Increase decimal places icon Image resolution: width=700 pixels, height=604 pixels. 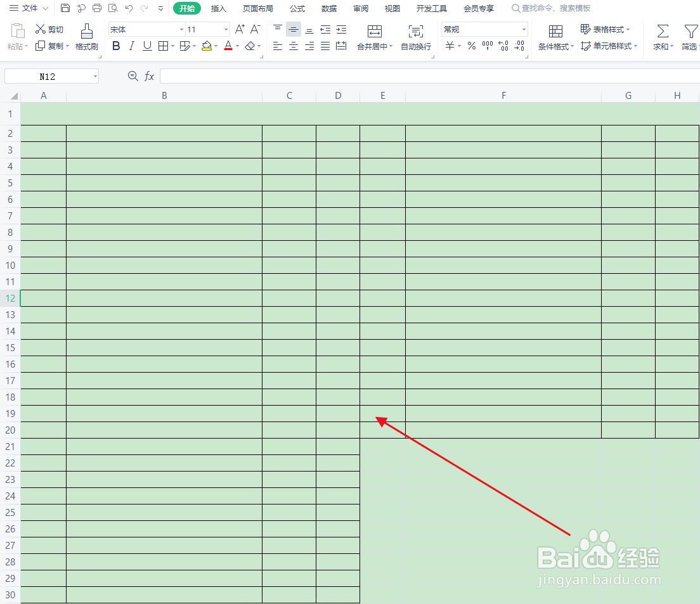pyautogui.click(x=503, y=46)
